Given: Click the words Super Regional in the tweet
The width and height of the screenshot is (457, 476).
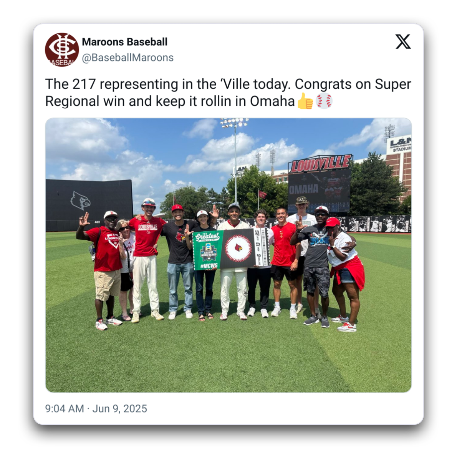Looking at the screenshot, I should coord(228,93).
